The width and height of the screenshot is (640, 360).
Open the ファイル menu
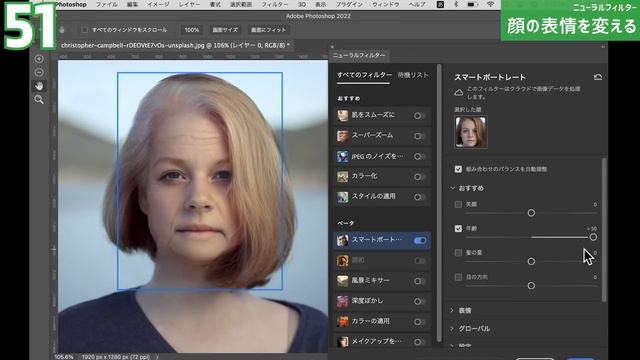[106, 4]
